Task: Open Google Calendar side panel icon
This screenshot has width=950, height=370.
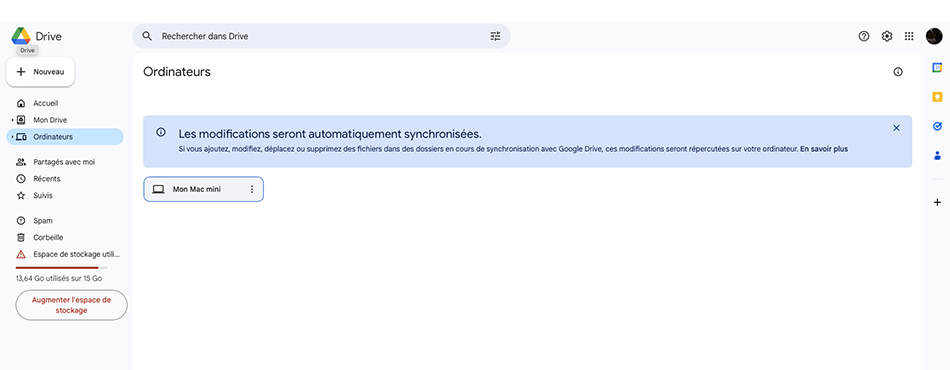Action: point(937,68)
